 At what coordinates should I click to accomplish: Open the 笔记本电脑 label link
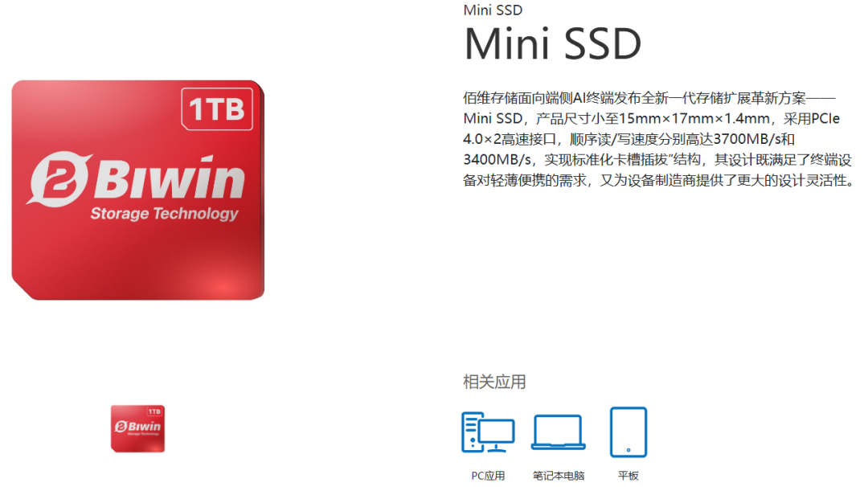[x=558, y=476]
